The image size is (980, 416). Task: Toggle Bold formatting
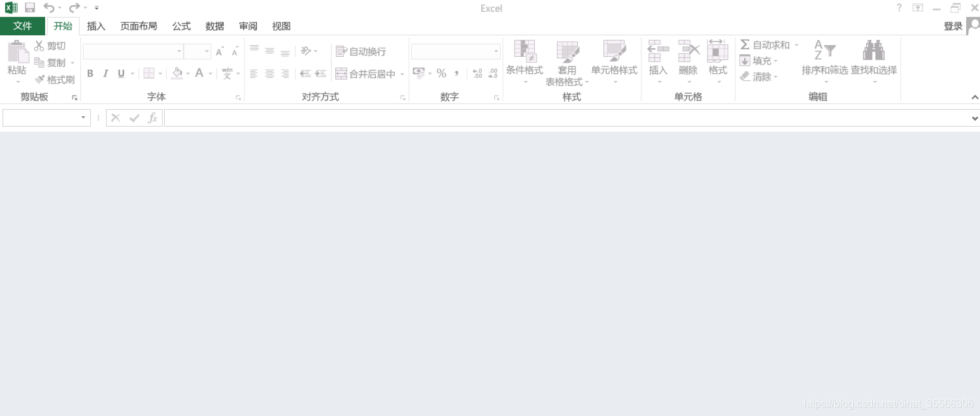point(90,74)
